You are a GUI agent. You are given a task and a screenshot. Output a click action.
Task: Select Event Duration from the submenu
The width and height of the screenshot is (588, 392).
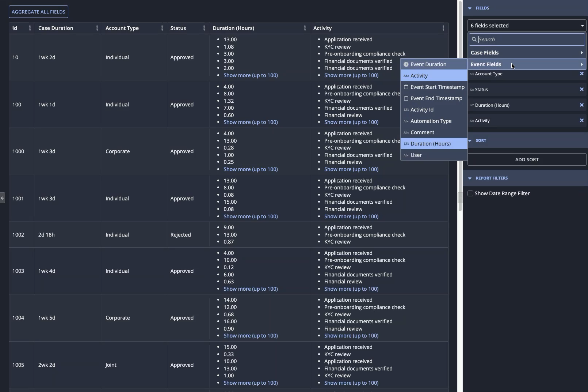click(x=434, y=64)
